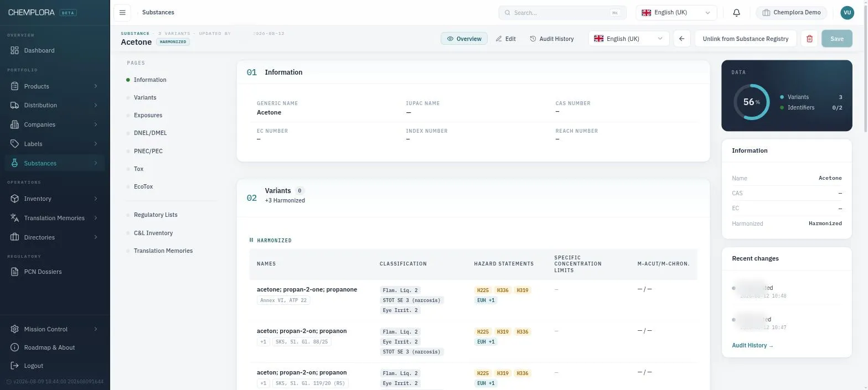The height and width of the screenshot is (390, 868).
Task: Expand the Directories submenu chevron
Action: click(96, 237)
